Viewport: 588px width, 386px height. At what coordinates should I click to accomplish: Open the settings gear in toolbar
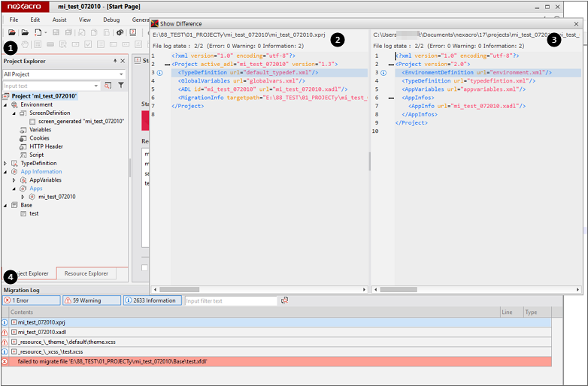pyautogui.click(x=120, y=32)
